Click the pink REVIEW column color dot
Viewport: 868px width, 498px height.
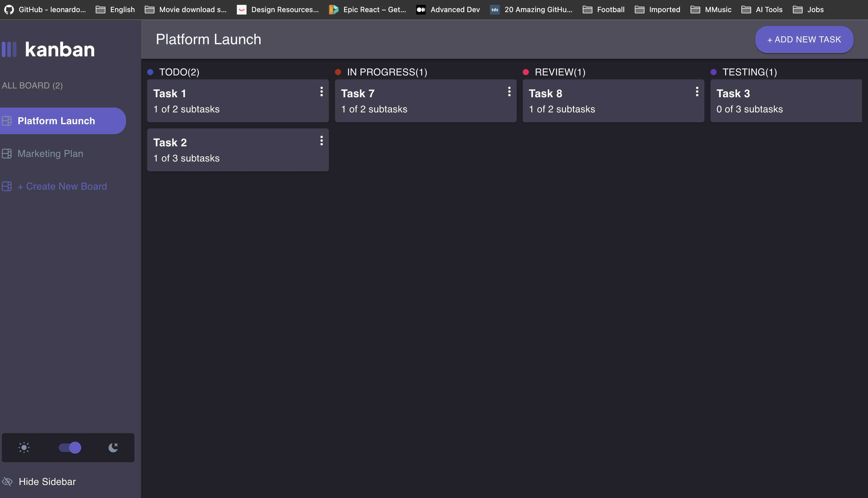point(525,72)
